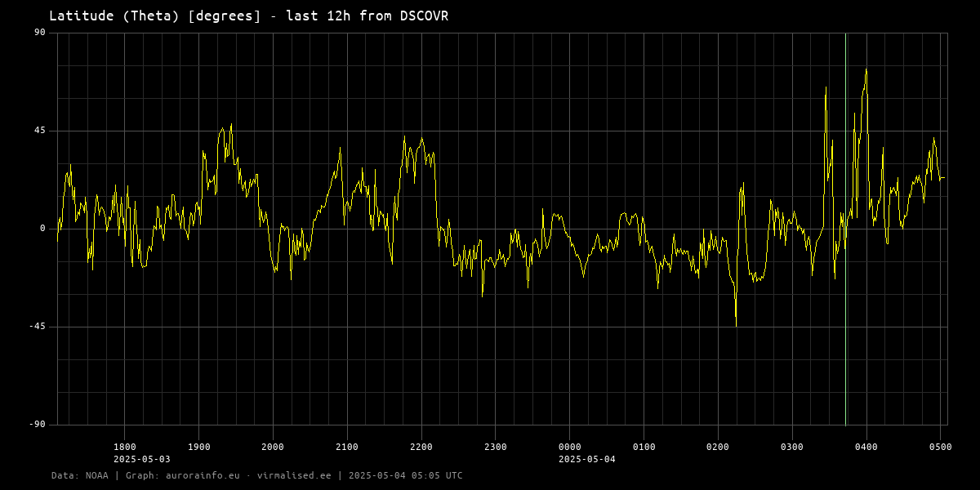Click the x-axis tick label '1900'
980x490 pixels.
point(198,447)
